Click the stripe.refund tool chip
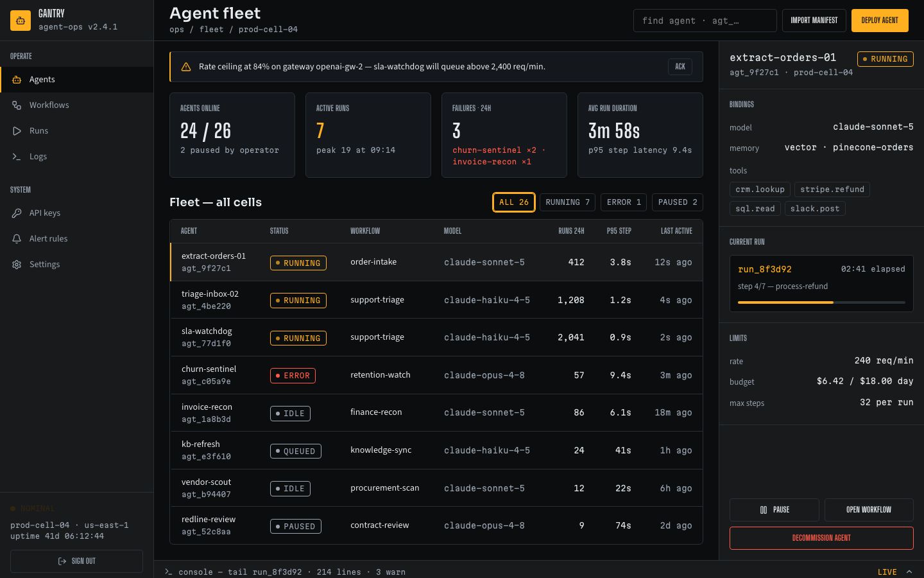 832,189
